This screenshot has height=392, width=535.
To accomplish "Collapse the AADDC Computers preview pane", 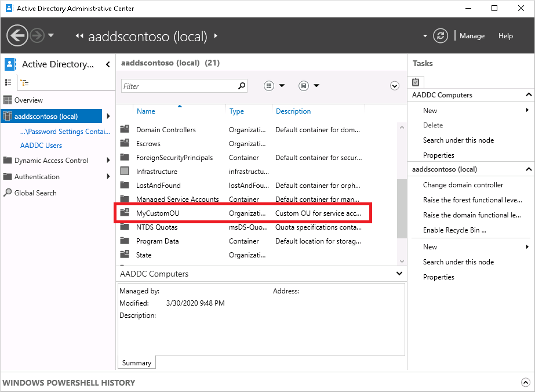I will [398, 273].
